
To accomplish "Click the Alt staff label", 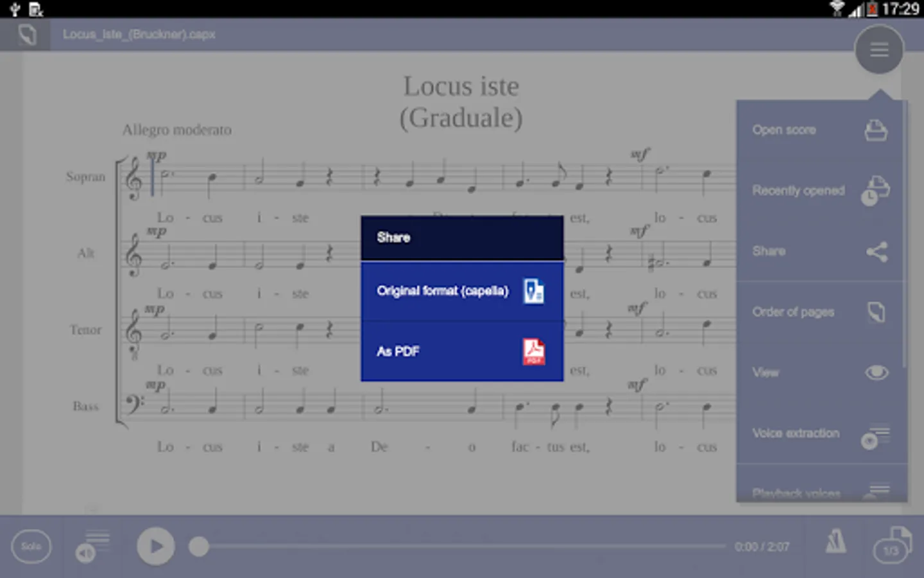I will [86, 253].
